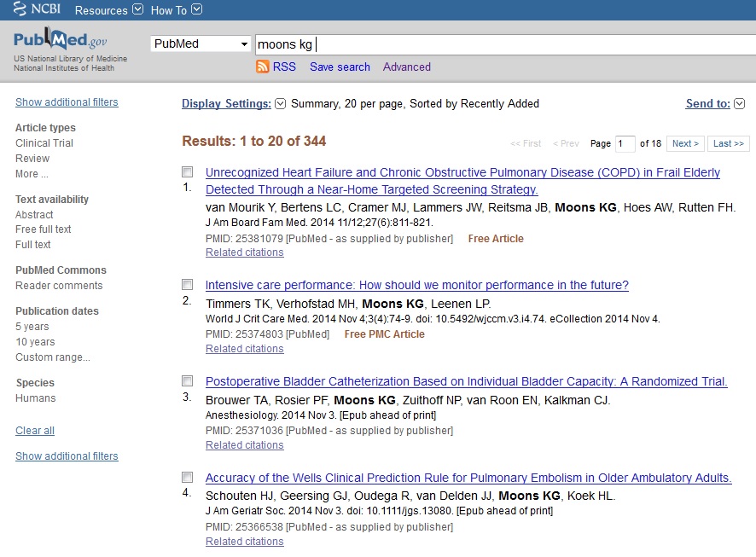Check the box for result 2
Viewport: 756px width, 557px height.
[x=187, y=285]
